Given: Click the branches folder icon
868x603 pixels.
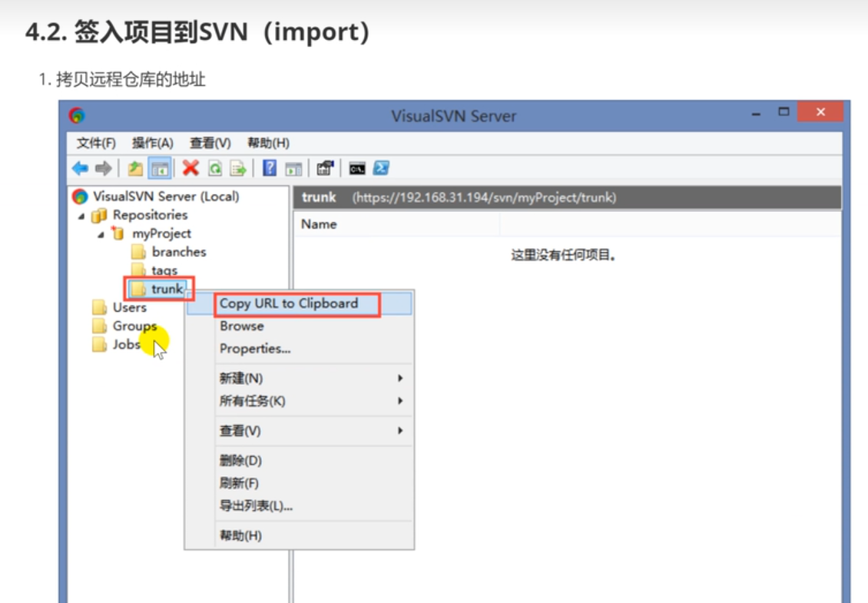Looking at the screenshot, I should [138, 252].
